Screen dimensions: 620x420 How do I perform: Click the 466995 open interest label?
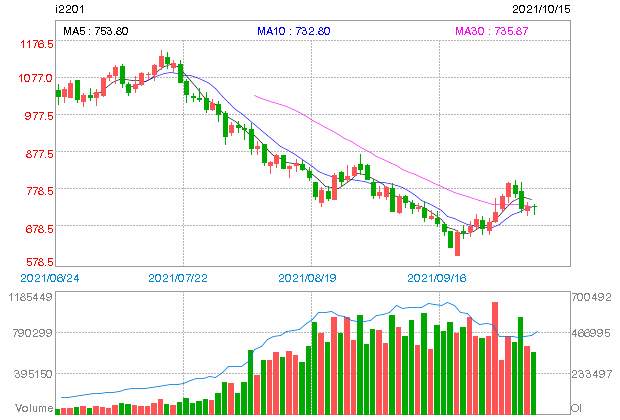click(x=591, y=333)
